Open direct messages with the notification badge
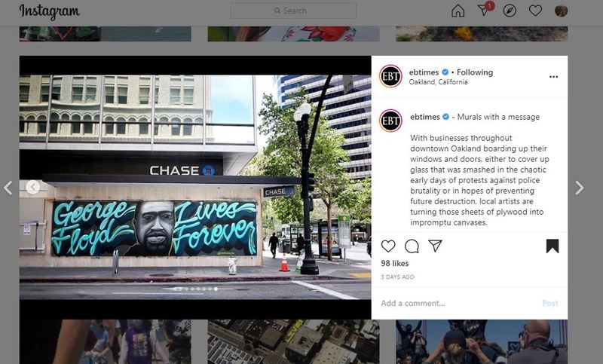 [485, 10]
